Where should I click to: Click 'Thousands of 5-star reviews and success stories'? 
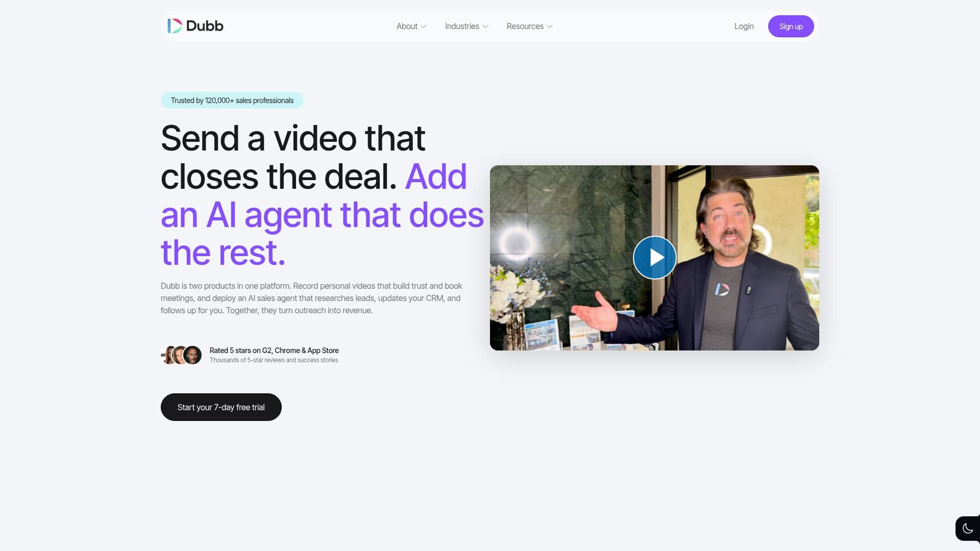point(274,360)
